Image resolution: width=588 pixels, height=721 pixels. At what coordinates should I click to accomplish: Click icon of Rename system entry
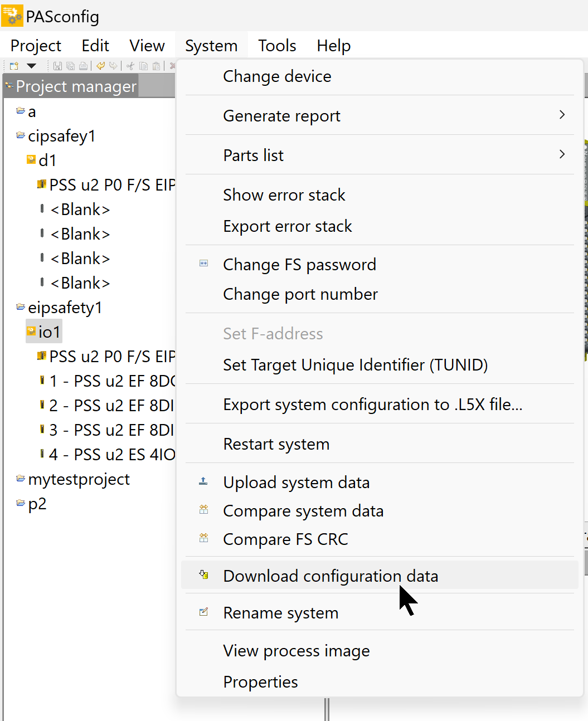click(x=204, y=612)
